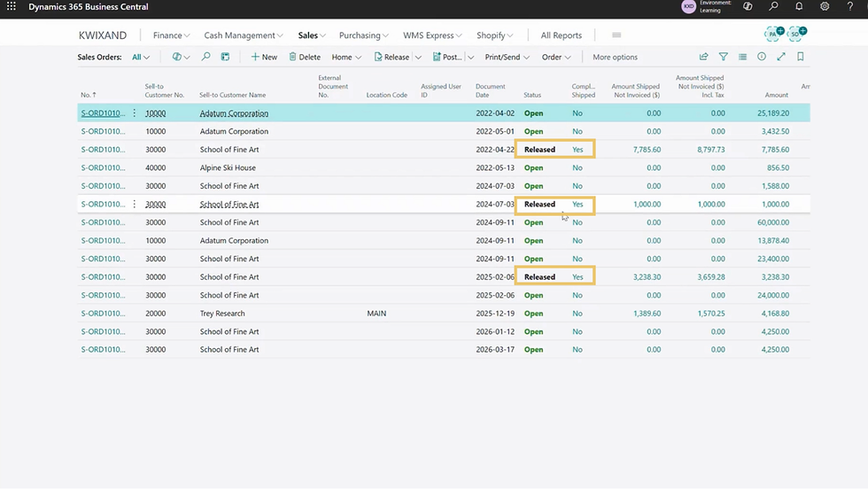Delete the selected sales order

pos(305,57)
